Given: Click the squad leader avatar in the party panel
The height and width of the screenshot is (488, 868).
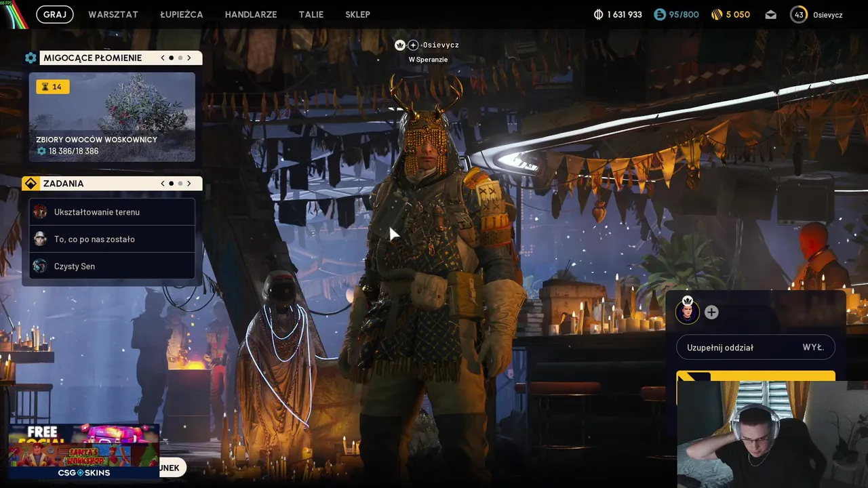Looking at the screenshot, I should click(x=688, y=312).
